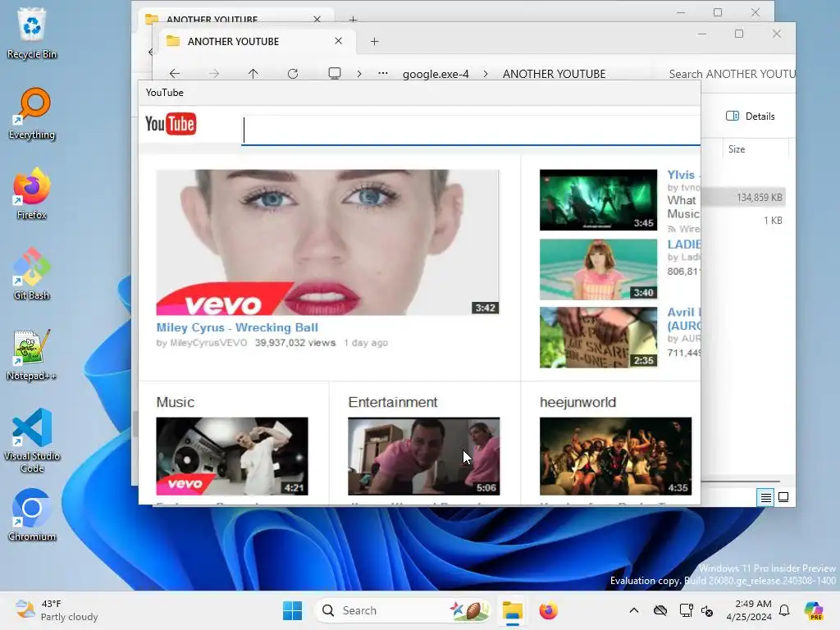Go up one folder level in File Explorer
The height and width of the screenshot is (630, 840).
[253, 73]
